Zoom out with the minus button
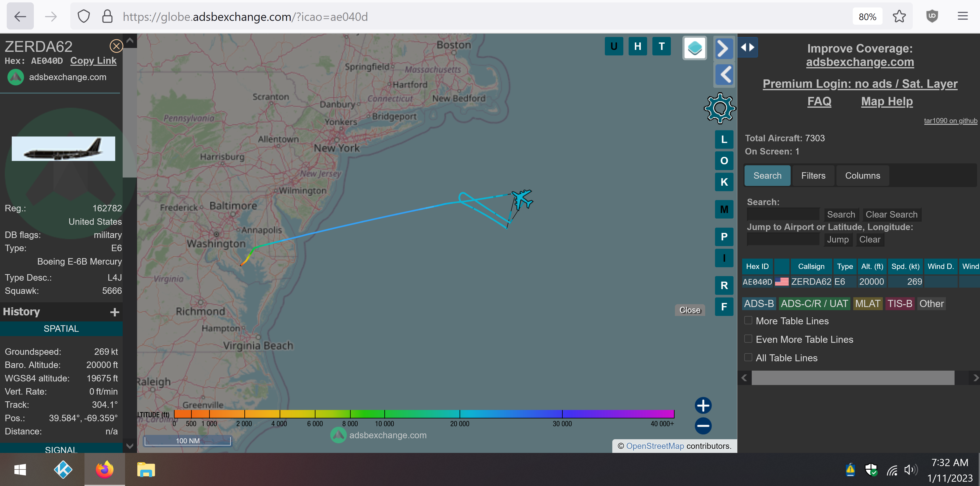The width and height of the screenshot is (980, 486). click(703, 426)
